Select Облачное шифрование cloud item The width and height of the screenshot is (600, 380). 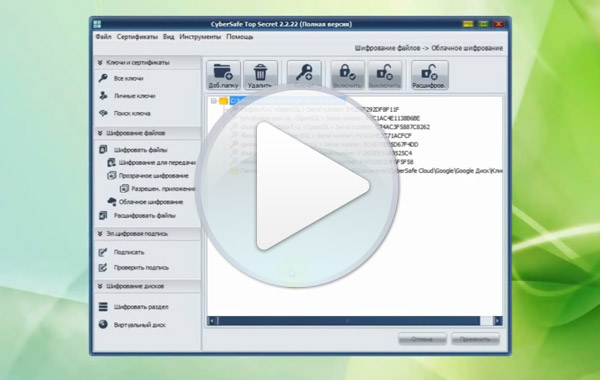(145, 202)
